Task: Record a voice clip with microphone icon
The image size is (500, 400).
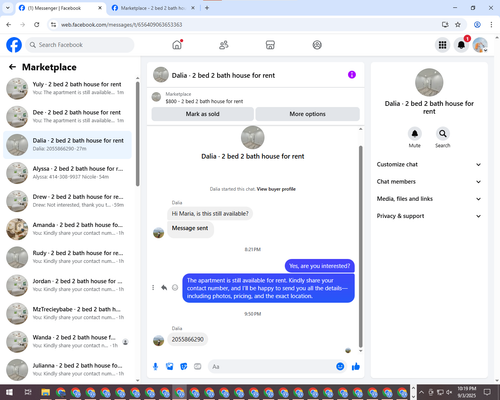Action: [155, 367]
